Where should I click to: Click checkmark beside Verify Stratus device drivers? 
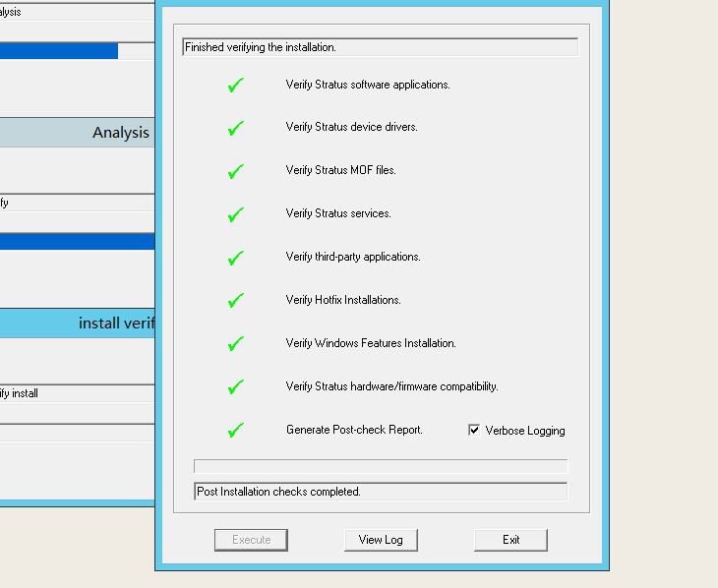[236, 128]
